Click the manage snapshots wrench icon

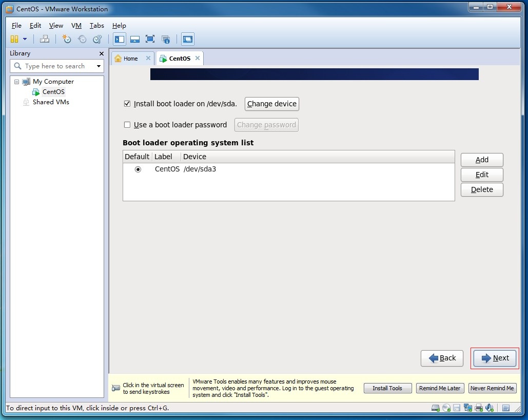pos(97,39)
